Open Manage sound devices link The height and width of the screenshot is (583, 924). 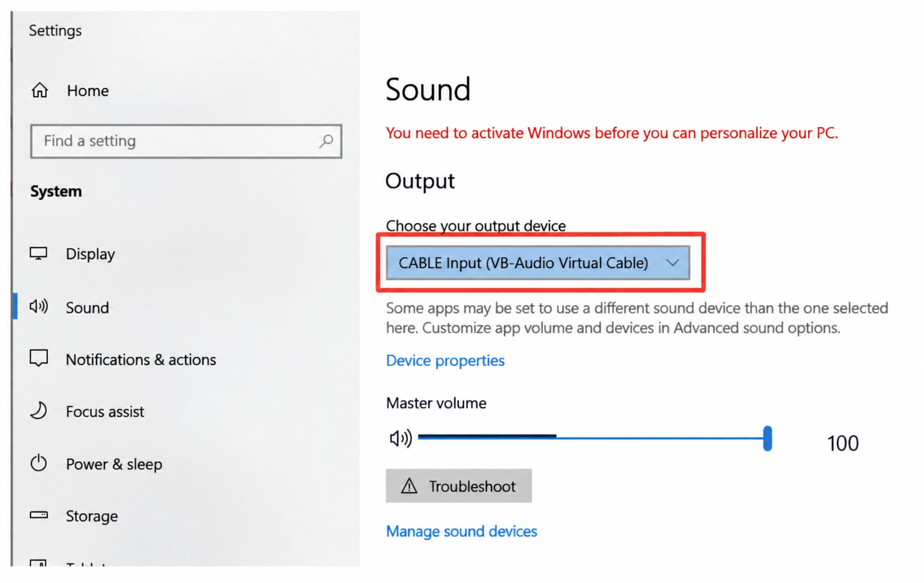click(x=462, y=531)
